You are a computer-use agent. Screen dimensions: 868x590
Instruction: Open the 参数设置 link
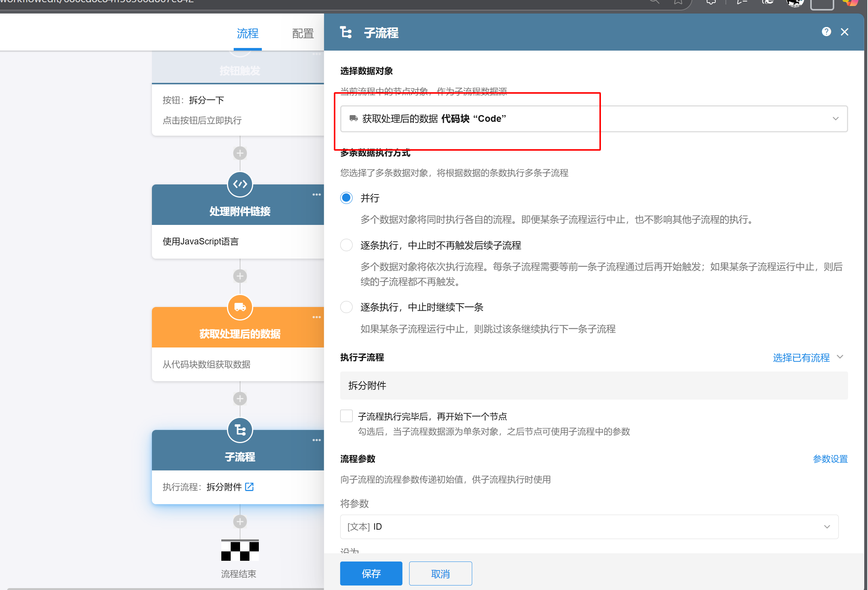830,459
